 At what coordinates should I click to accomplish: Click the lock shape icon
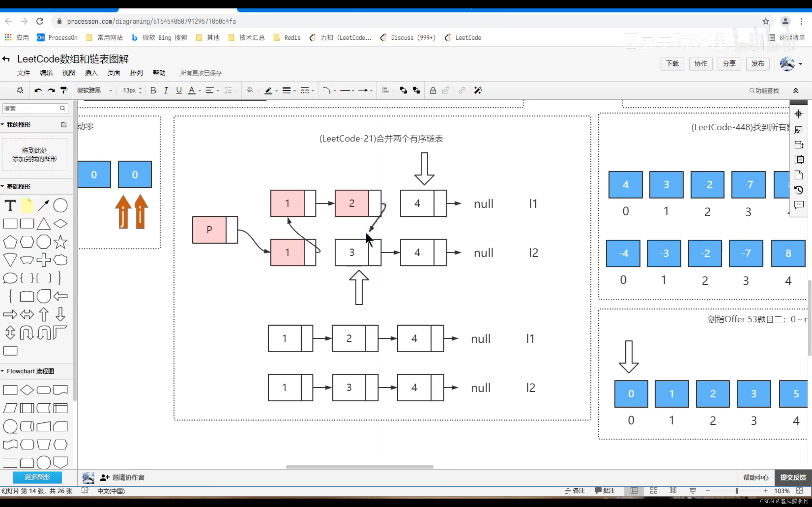[433, 90]
